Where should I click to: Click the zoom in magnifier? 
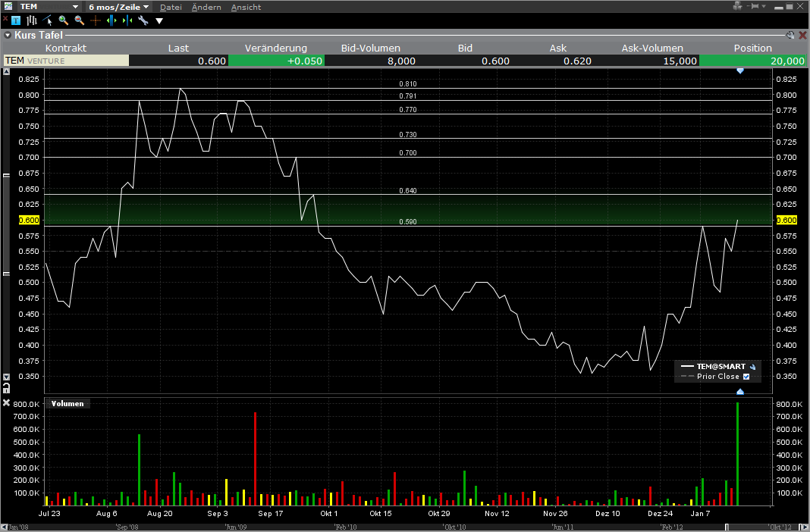[64, 20]
